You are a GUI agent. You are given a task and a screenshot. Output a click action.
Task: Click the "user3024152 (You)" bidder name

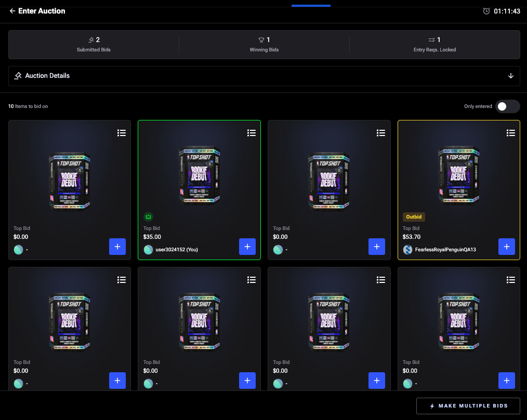177,250
